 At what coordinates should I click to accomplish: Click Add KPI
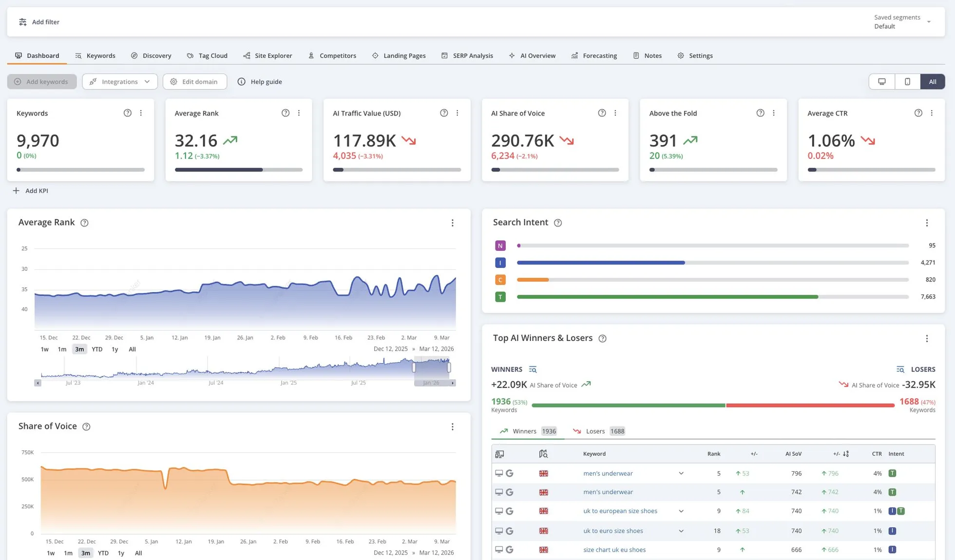pyautogui.click(x=30, y=190)
